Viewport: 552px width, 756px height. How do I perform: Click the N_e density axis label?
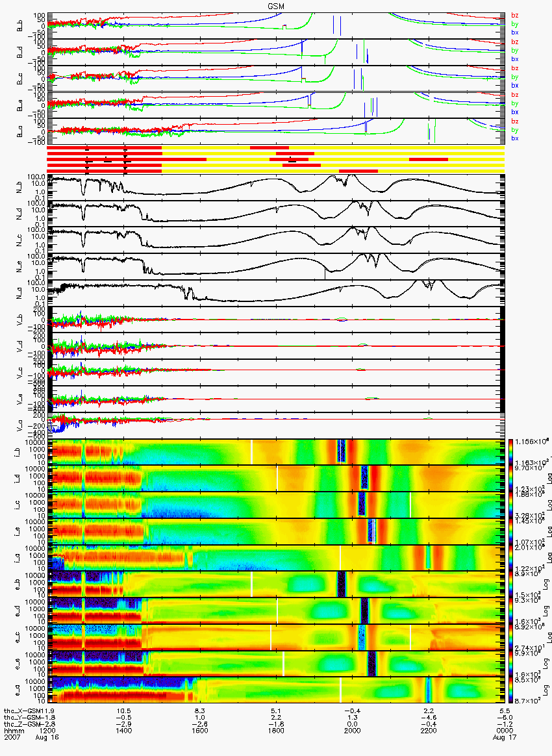(20, 267)
